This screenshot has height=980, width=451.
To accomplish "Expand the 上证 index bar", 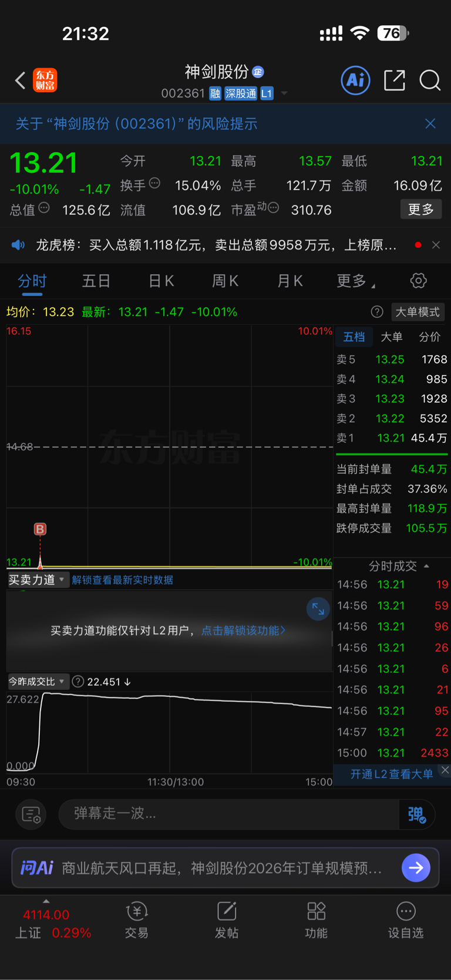I will [46, 901].
